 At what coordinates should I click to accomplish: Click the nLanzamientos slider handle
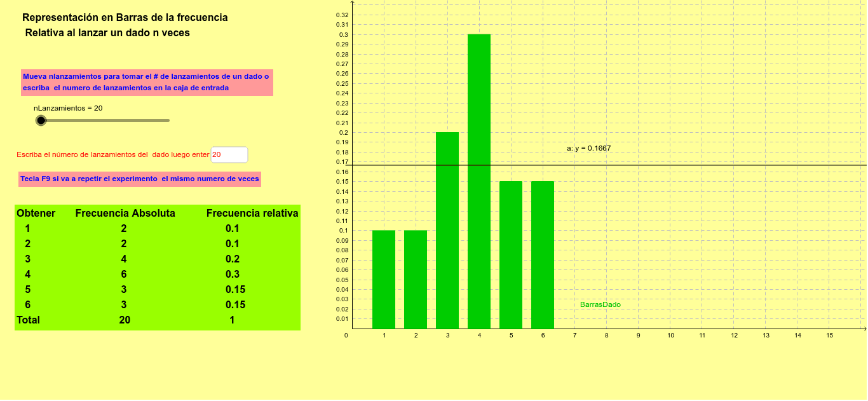[x=41, y=120]
